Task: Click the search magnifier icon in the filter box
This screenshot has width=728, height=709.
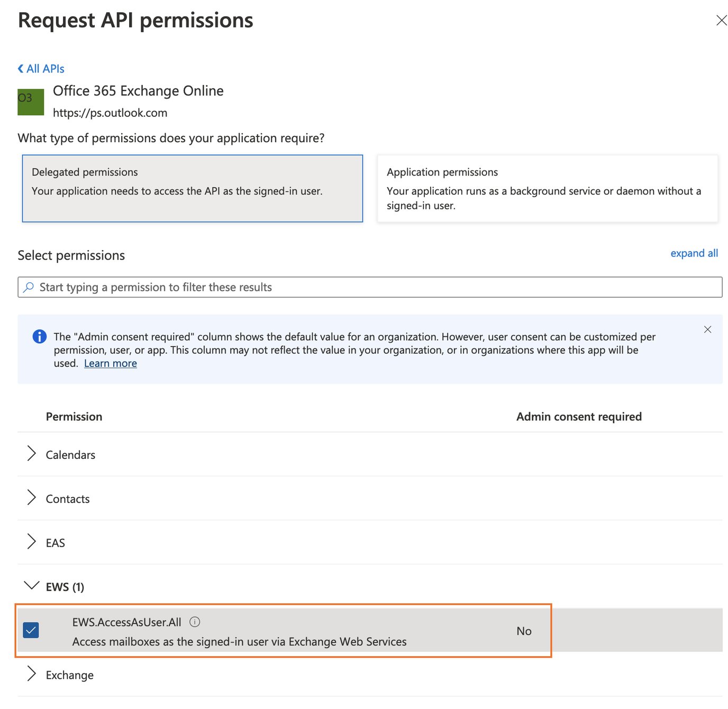Action: click(28, 287)
